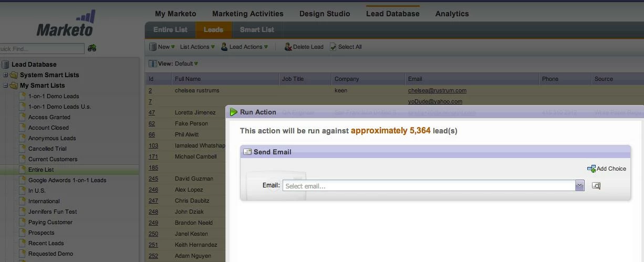This screenshot has width=644, height=262.
Task: Click the binoculars search icon beside Quick Find
Action: pyautogui.click(x=92, y=48)
